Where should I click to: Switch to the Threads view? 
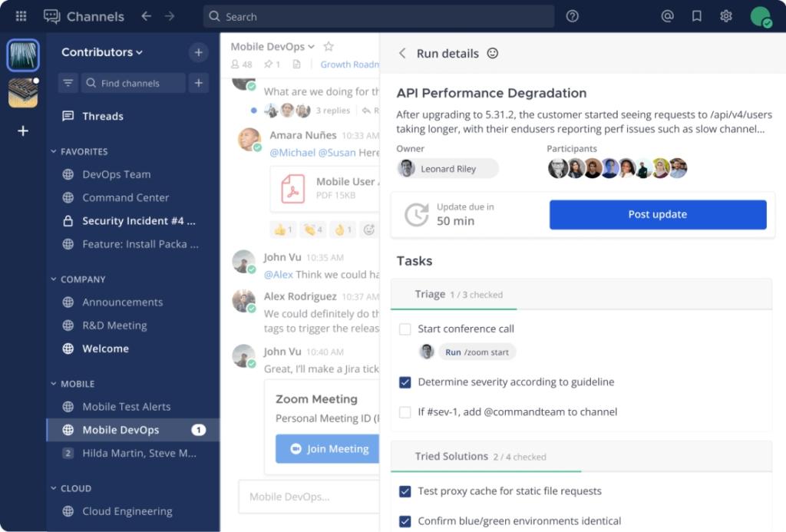[x=102, y=116]
